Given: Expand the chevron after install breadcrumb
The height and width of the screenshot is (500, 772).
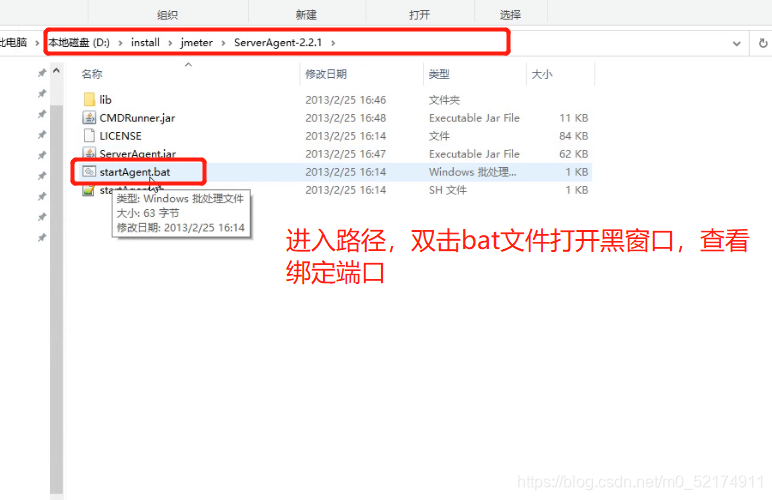Looking at the screenshot, I should 170,43.
